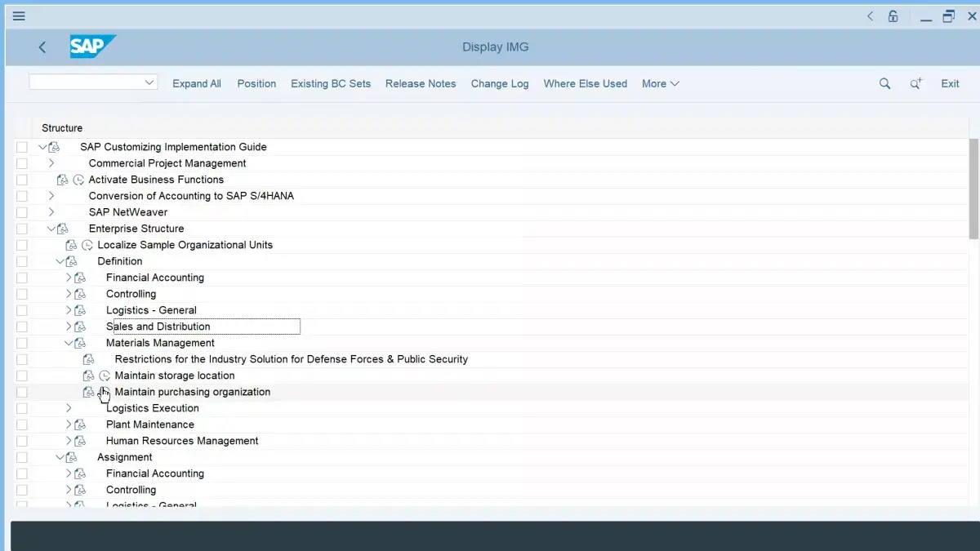The image size is (980, 551).
Task: Click the vertical scrollbar of the tree
Action: pos(973,189)
